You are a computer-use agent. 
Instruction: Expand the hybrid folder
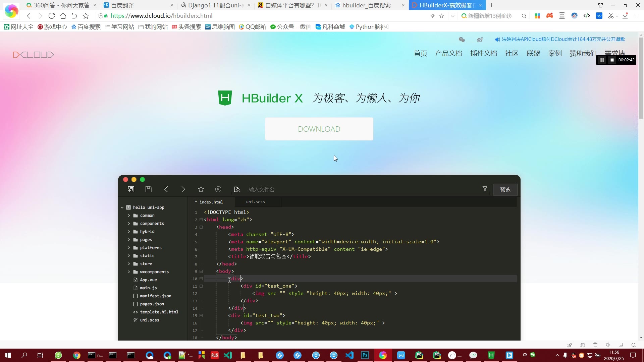[129, 232]
